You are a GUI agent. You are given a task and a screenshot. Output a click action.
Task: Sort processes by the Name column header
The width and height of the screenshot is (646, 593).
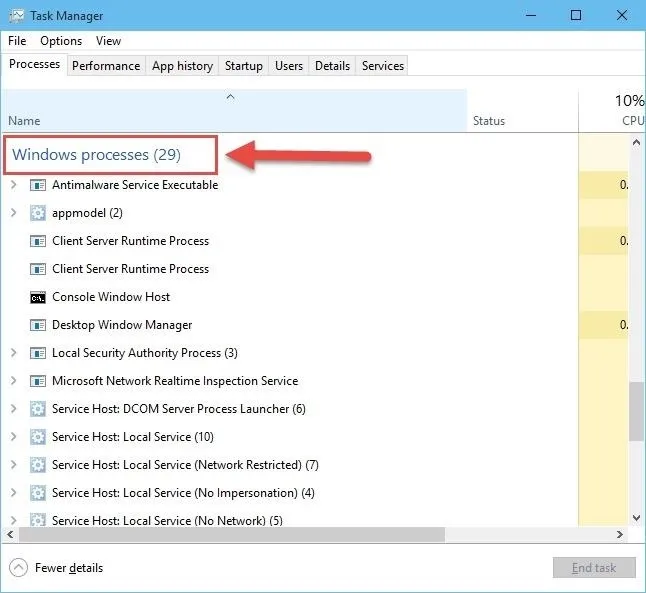(x=24, y=121)
